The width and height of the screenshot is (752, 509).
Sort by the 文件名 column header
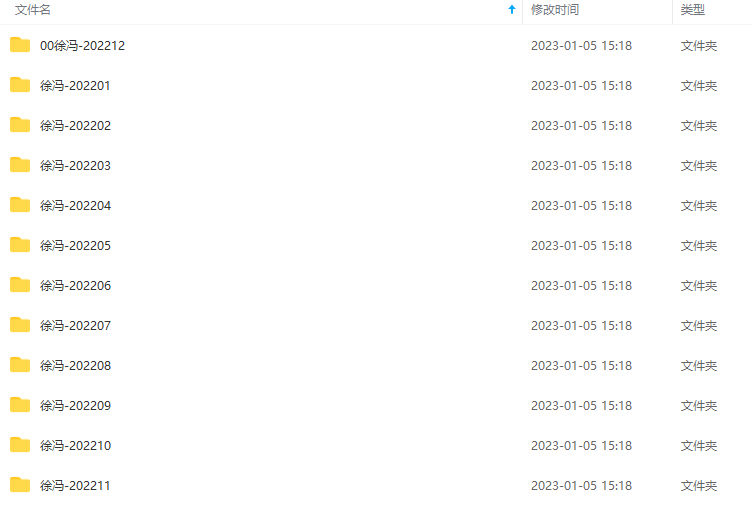pyautogui.click(x=32, y=10)
